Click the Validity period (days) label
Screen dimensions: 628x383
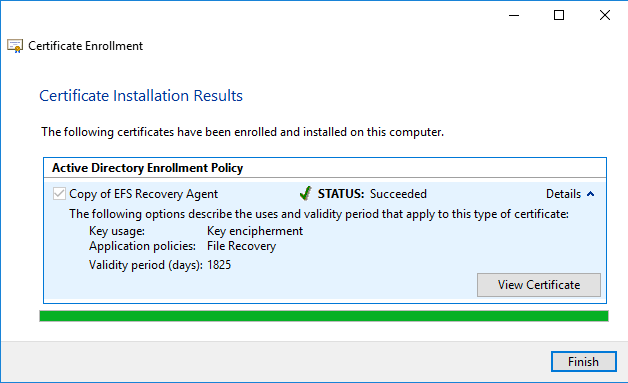(146, 265)
